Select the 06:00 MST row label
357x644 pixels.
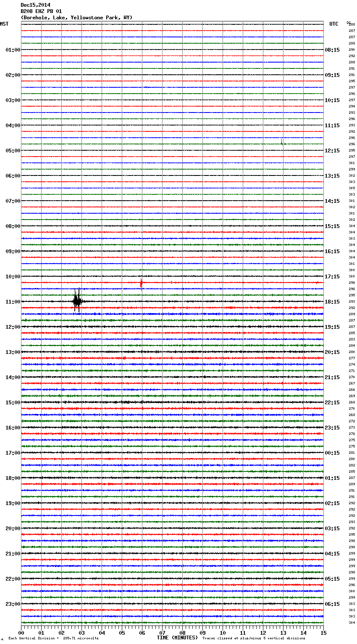point(13,176)
